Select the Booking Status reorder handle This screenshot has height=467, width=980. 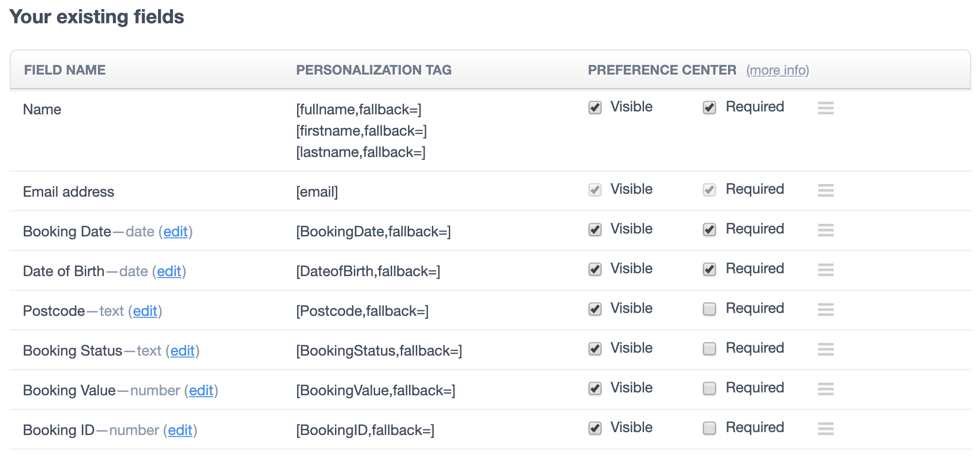pos(825,349)
